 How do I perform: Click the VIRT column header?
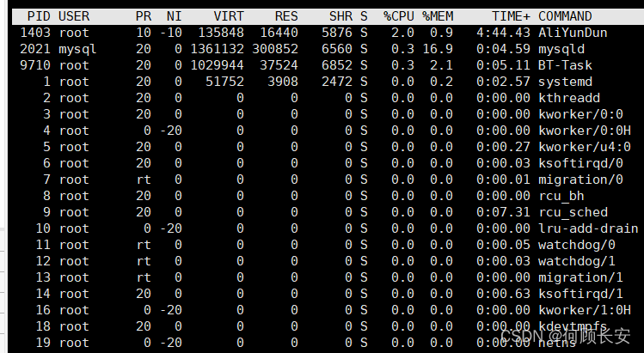click(x=229, y=16)
